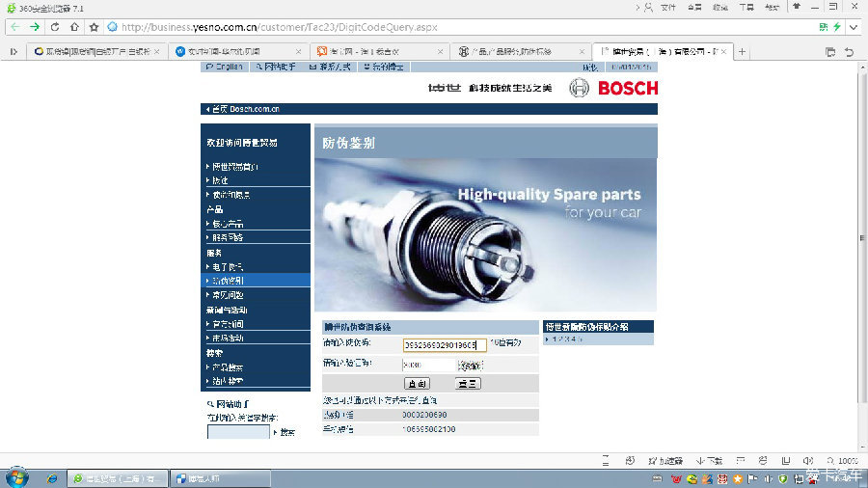Select the highlighted 防伪鉴别 sidebar item
This screenshot has height=488, width=868.
point(256,281)
